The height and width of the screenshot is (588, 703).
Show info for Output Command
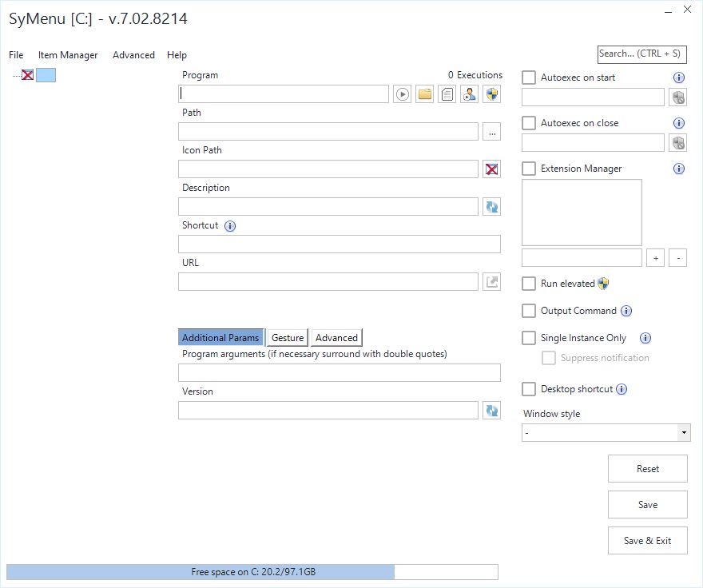click(x=626, y=311)
